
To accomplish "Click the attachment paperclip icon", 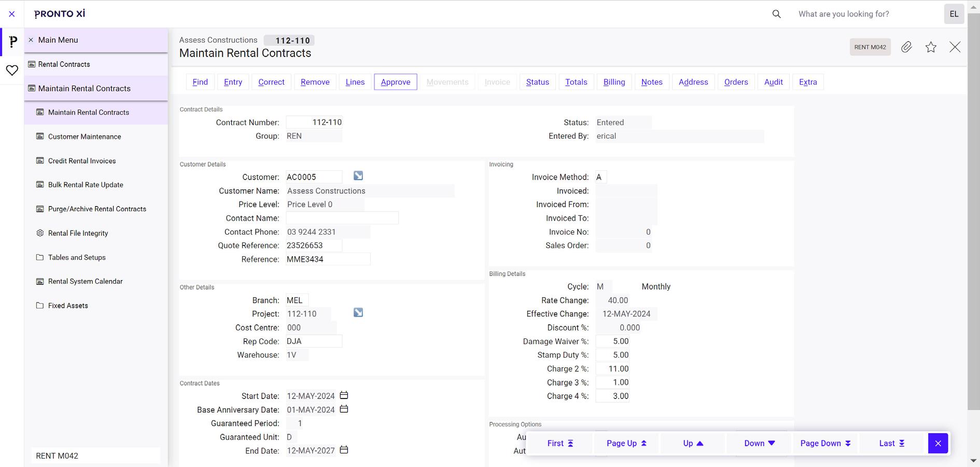I will click(906, 47).
